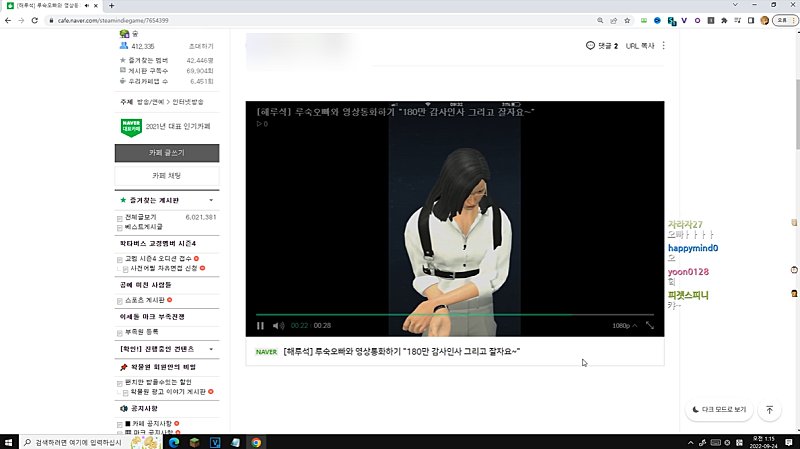
Task: Mute the video volume speaker icon
Action: 278,326
